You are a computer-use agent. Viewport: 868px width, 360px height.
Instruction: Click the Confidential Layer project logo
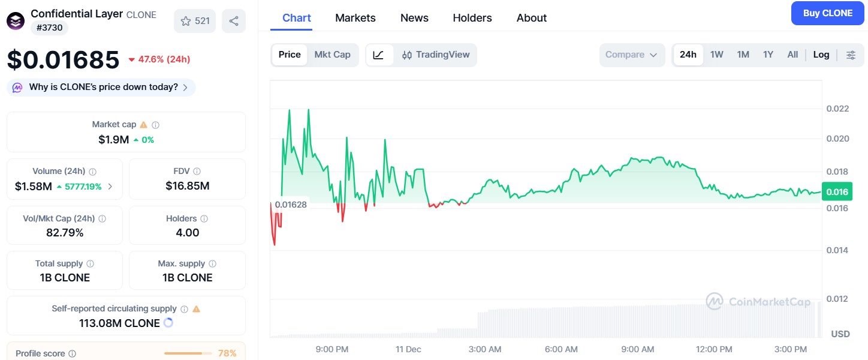[15, 20]
